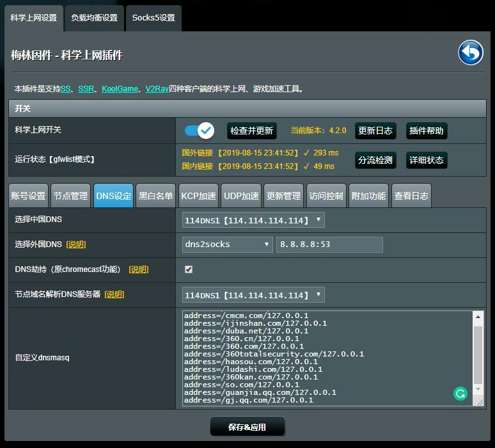Open the 选择中国DNS dropdown
This screenshot has width=495, height=448.
253,220
